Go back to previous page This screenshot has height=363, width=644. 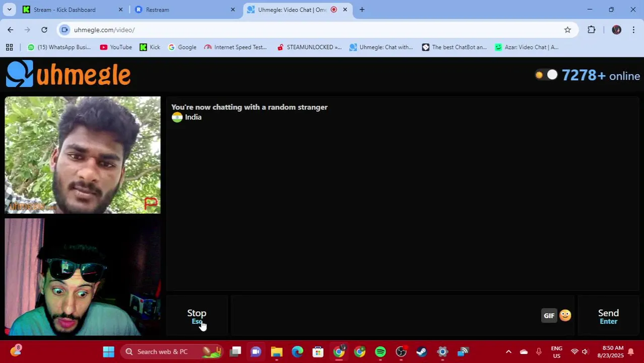(x=11, y=30)
